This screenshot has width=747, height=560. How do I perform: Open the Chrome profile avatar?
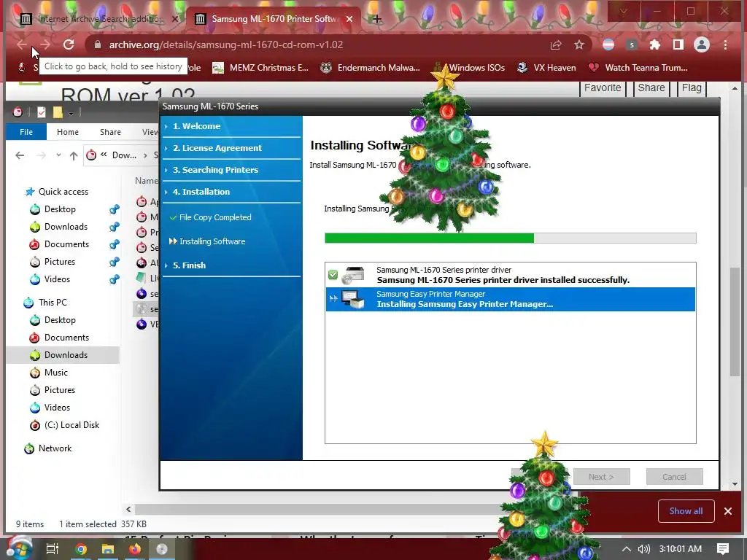[x=701, y=44]
